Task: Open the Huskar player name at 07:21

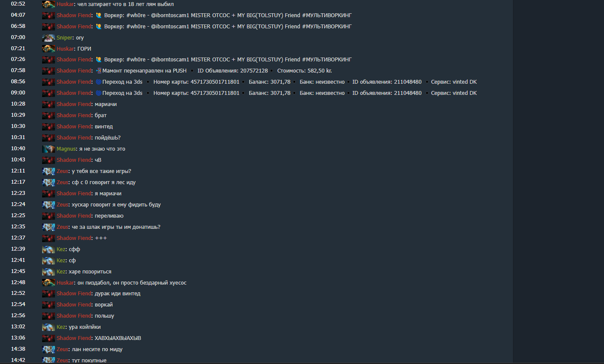Action: (65, 48)
